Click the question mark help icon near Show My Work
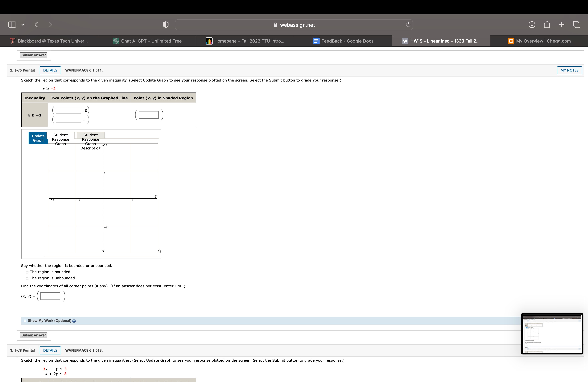This screenshot has width=588, height=382. (74, 321)
